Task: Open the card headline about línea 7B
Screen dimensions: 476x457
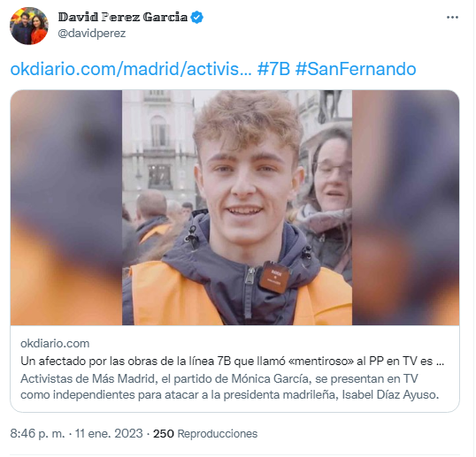Action: 232,362
